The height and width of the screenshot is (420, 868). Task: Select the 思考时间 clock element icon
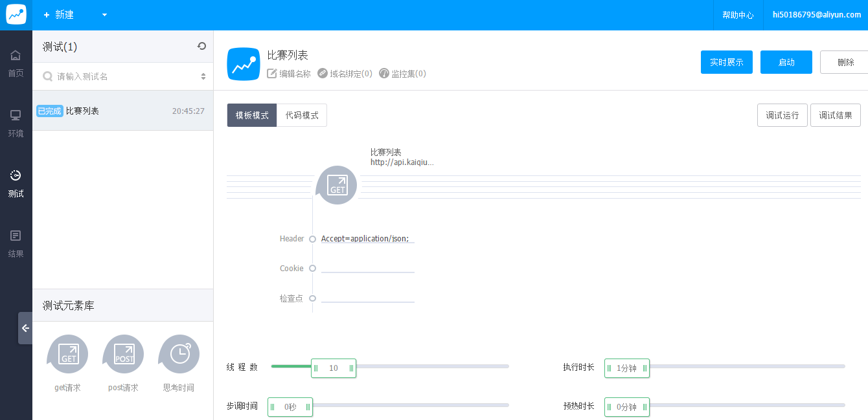179,354
